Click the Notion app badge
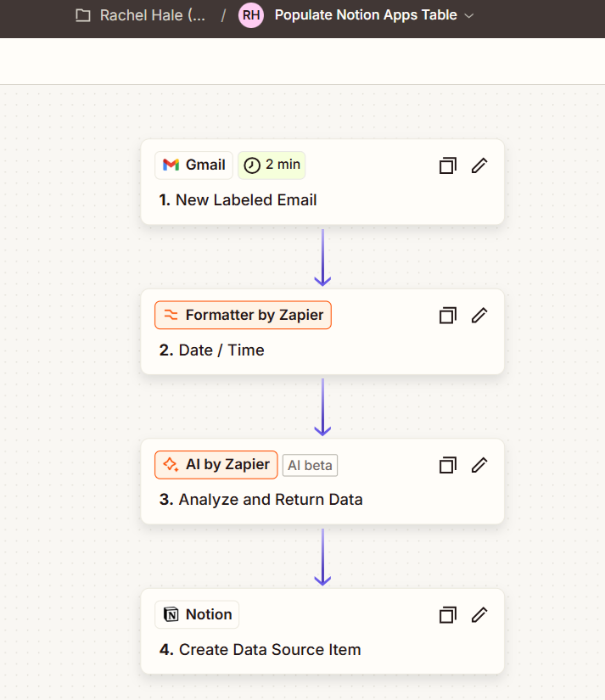Image resolution: width=605 pixels, height=700 pixels. coord(198,614)
